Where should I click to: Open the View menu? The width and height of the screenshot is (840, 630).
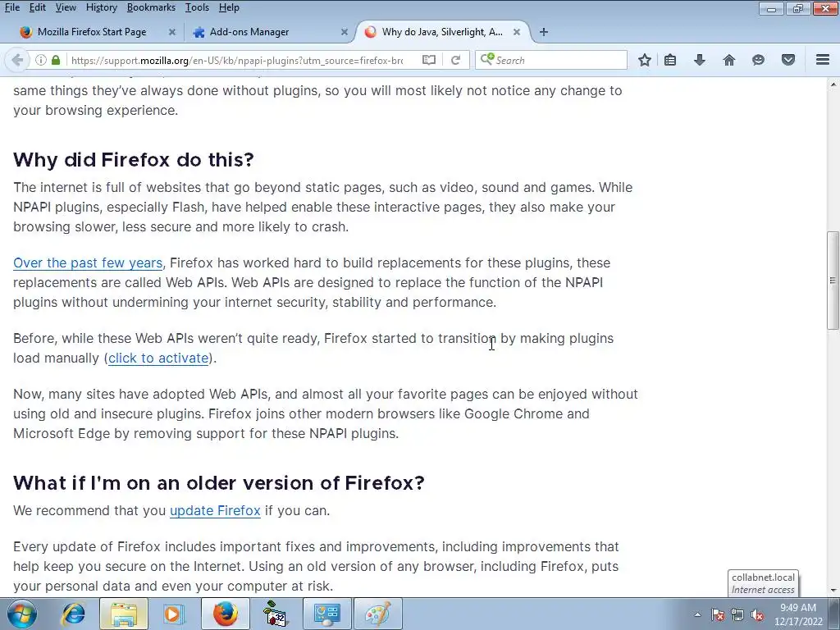[66, 7]
